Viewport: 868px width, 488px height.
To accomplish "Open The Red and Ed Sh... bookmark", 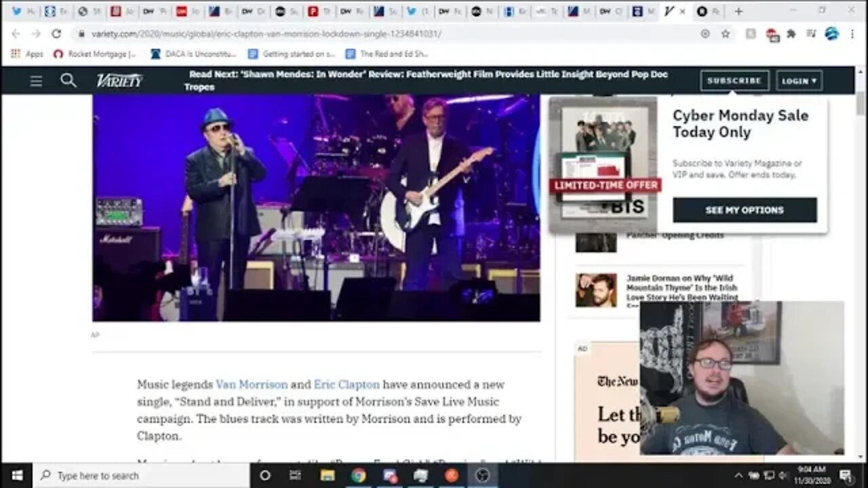I will 387,54.
